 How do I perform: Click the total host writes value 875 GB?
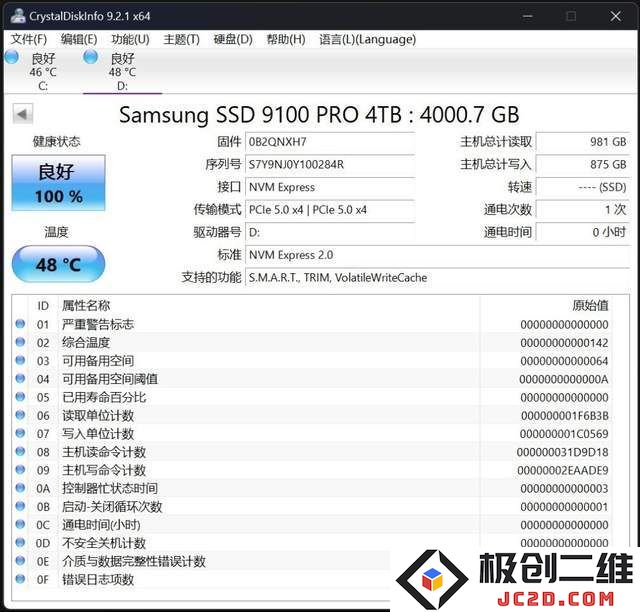click(x=583, y=165)
